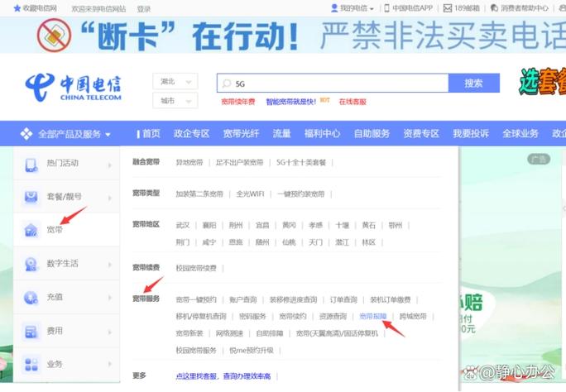566x392 pixels.
Task: Open the 城市 city dropdown
Action: coord(175,101)
